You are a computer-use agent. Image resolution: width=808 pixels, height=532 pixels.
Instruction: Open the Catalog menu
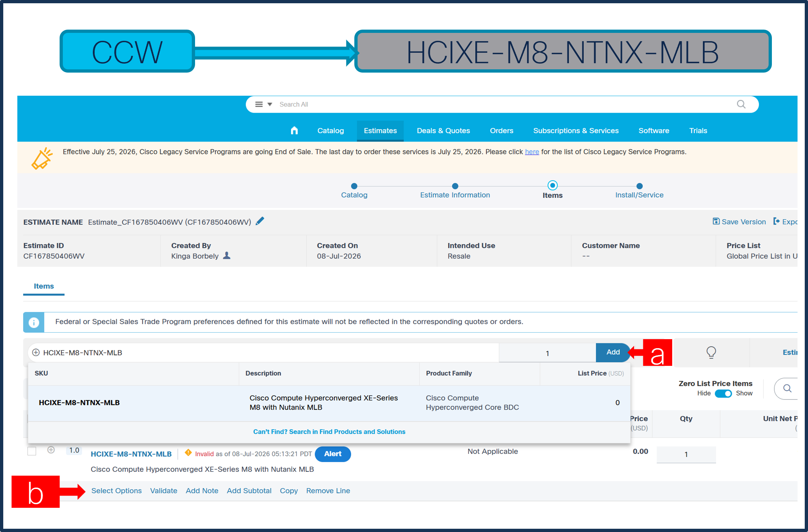[330, 131]
